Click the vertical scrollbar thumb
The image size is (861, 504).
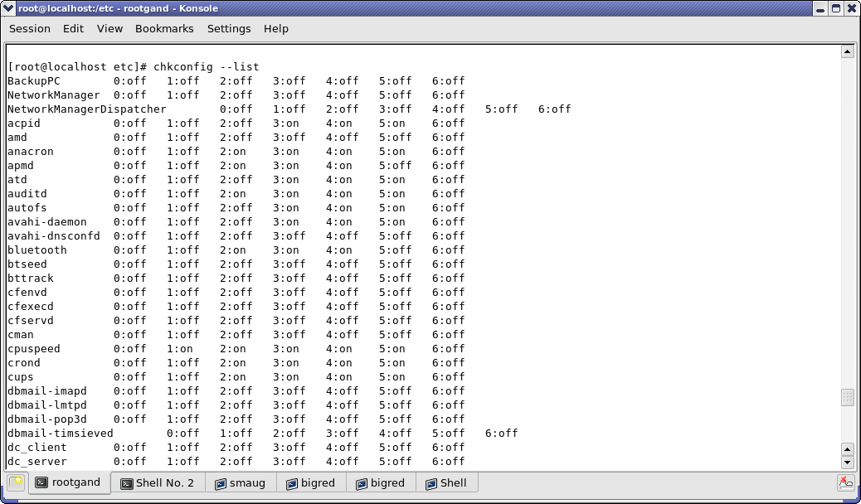pos(847,398)
